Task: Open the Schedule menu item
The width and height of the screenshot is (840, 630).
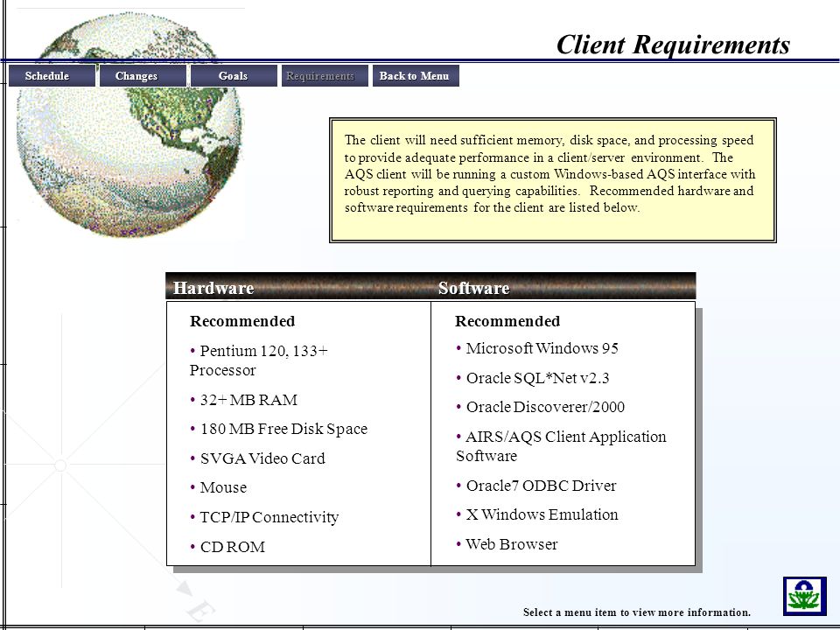Action: 52,75
